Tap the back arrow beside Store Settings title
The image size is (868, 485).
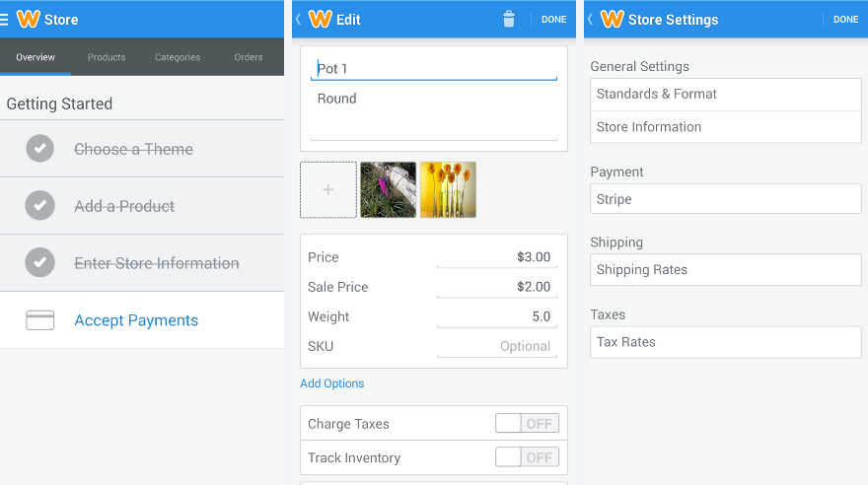pyautogui.click(x=590, y=19)
